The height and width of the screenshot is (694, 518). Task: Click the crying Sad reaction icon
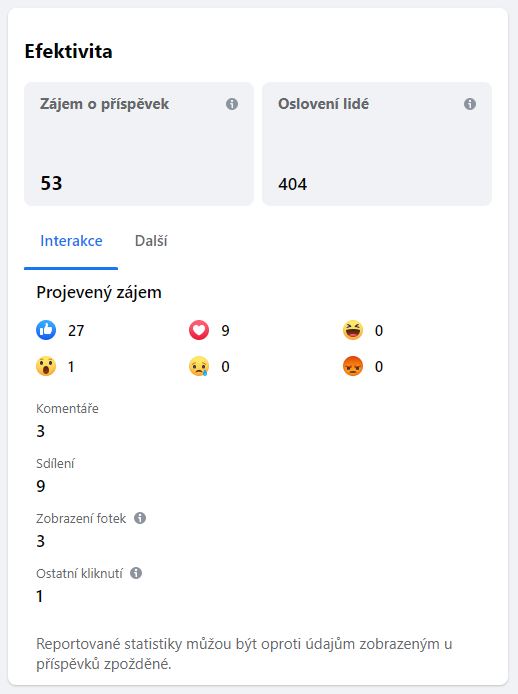(x=199, y=366)
